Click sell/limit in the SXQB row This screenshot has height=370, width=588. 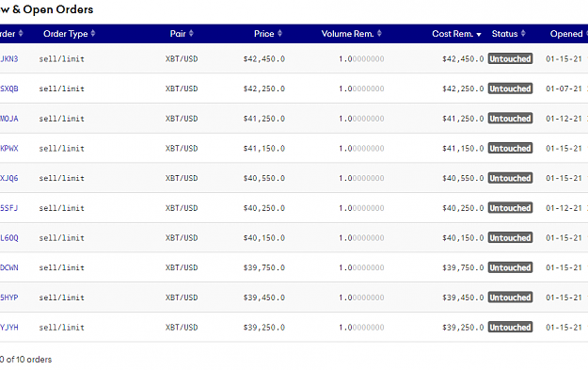(61, 88)
